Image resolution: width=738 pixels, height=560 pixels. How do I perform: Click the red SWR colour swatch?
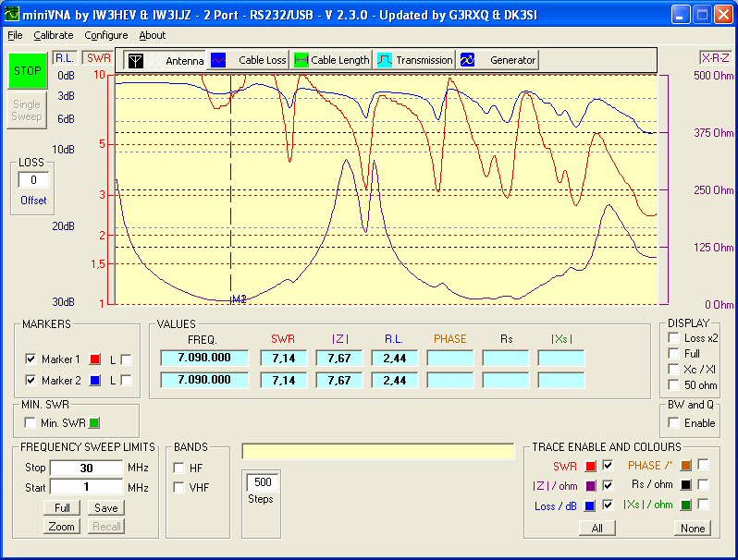590,466
